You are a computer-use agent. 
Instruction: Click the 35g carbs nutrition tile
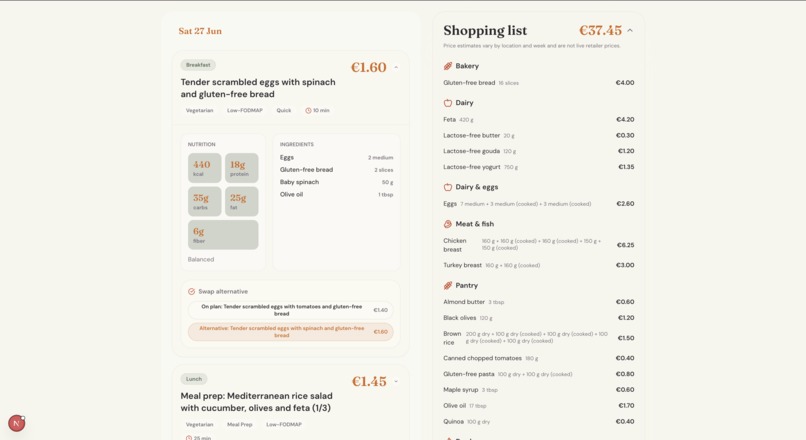pos(205,201)
